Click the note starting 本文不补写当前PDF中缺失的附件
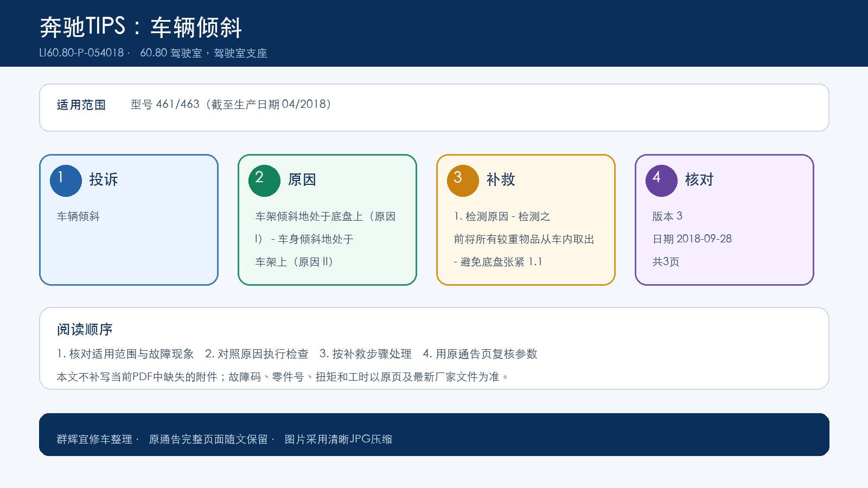 pos(283,377)
